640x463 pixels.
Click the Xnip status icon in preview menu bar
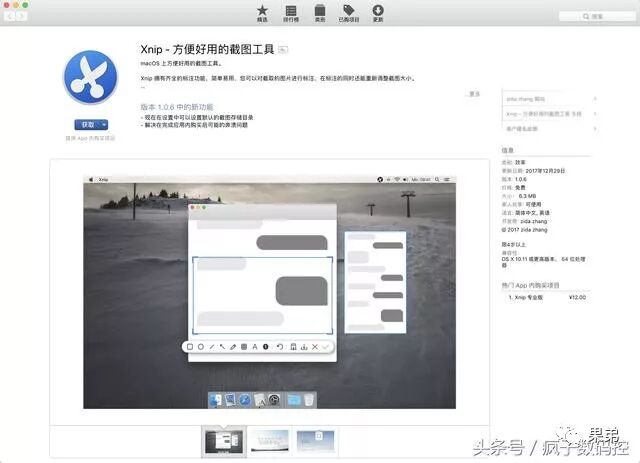tap(380, 179)
